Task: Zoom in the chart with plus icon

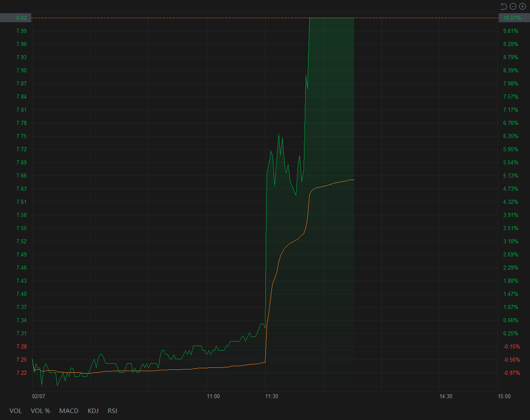Action: [523, 6]
